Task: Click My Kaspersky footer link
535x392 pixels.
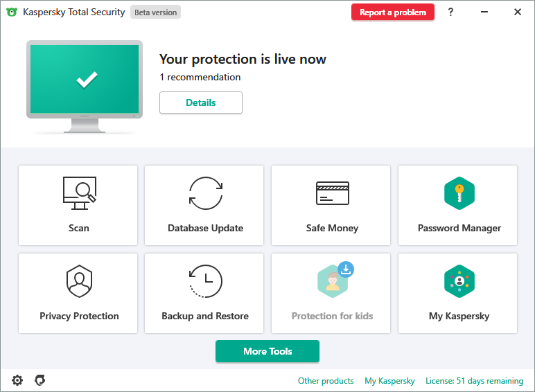Action: click(389, 381)
